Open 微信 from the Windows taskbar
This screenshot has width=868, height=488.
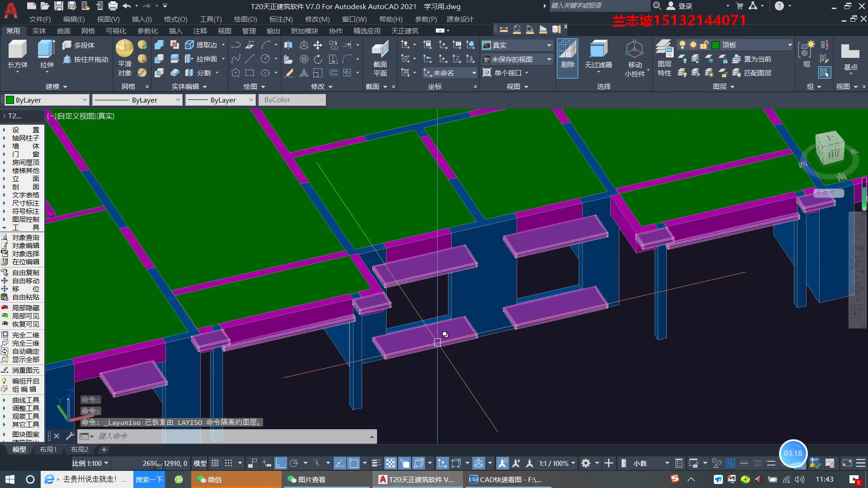236,479
